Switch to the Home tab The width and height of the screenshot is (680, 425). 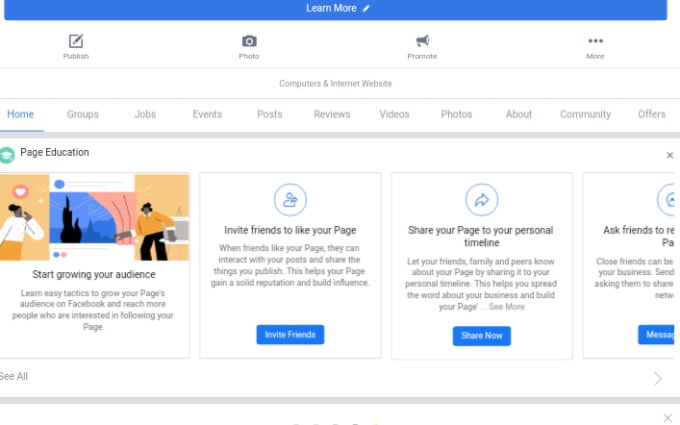[20, 114]
